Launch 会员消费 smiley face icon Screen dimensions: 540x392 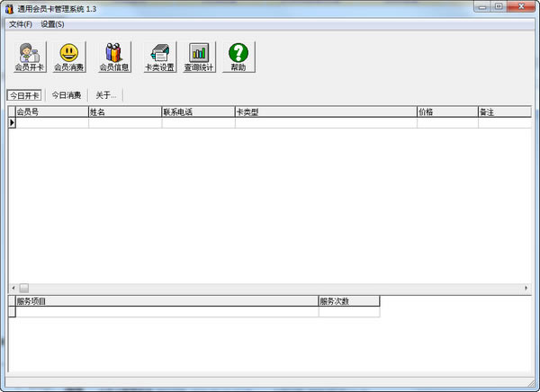click(x=69, y=58)
